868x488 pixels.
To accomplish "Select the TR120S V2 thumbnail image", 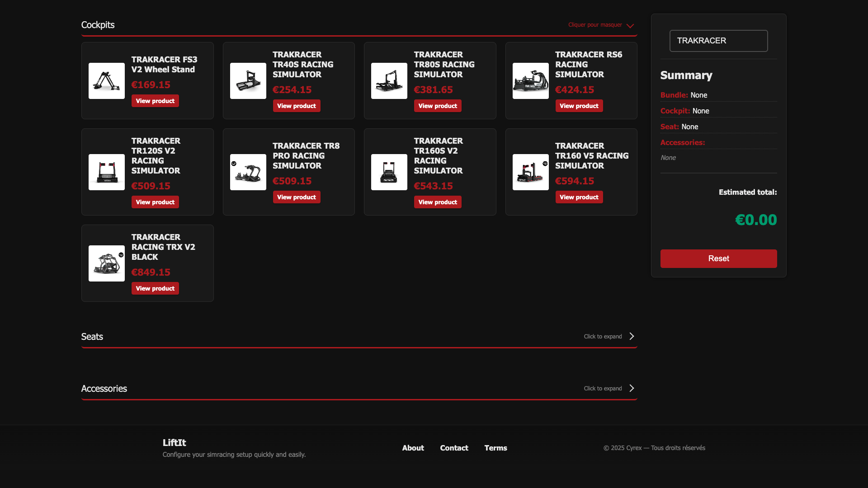I will pos(107,172).
